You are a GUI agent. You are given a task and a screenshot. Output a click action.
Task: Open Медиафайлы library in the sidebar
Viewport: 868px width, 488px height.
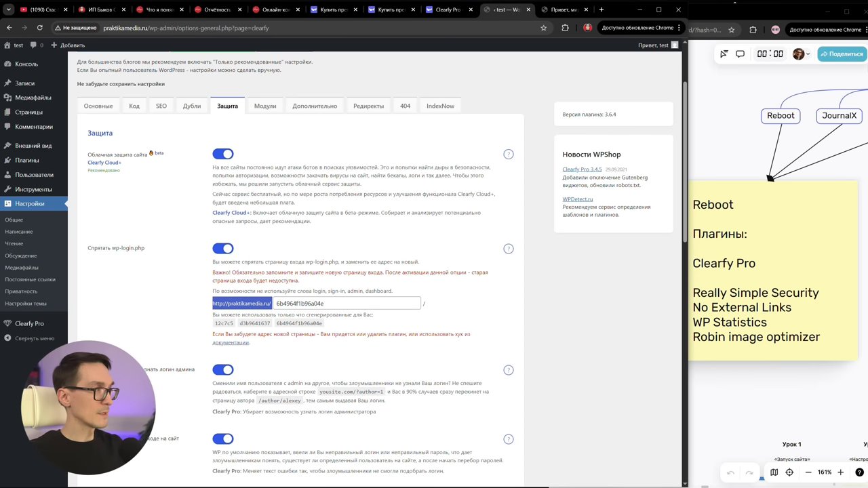(x=34, y=98)
